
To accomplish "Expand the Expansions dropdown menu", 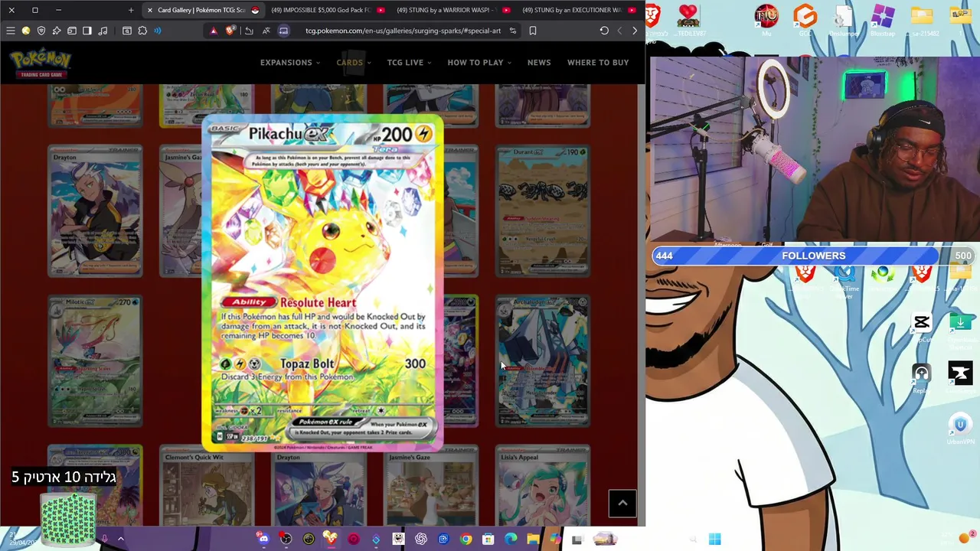I will point(290,63).
